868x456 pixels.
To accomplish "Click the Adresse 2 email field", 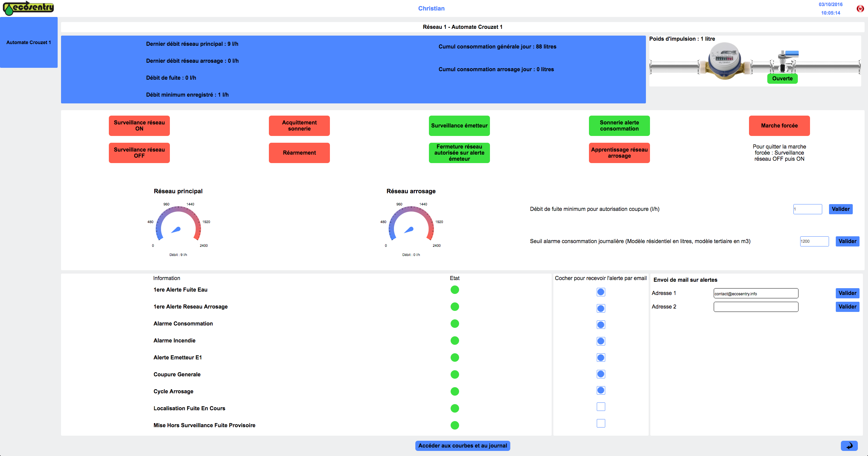I will tap(756, 307).
